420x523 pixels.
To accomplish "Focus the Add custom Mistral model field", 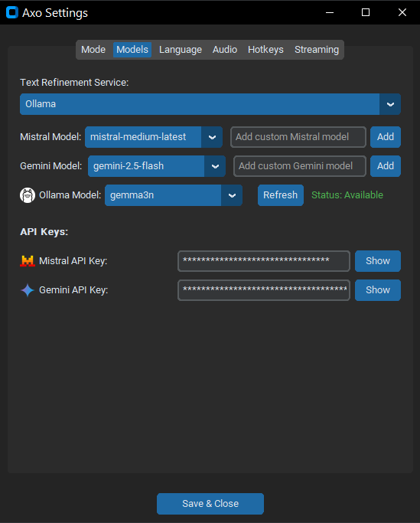I will point(298,137).
